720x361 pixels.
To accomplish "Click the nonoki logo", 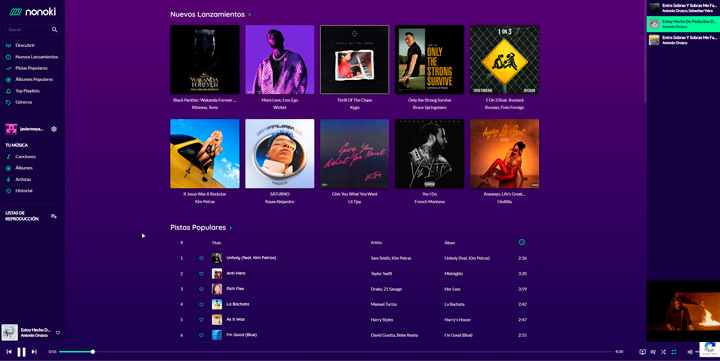I will 32,11.
